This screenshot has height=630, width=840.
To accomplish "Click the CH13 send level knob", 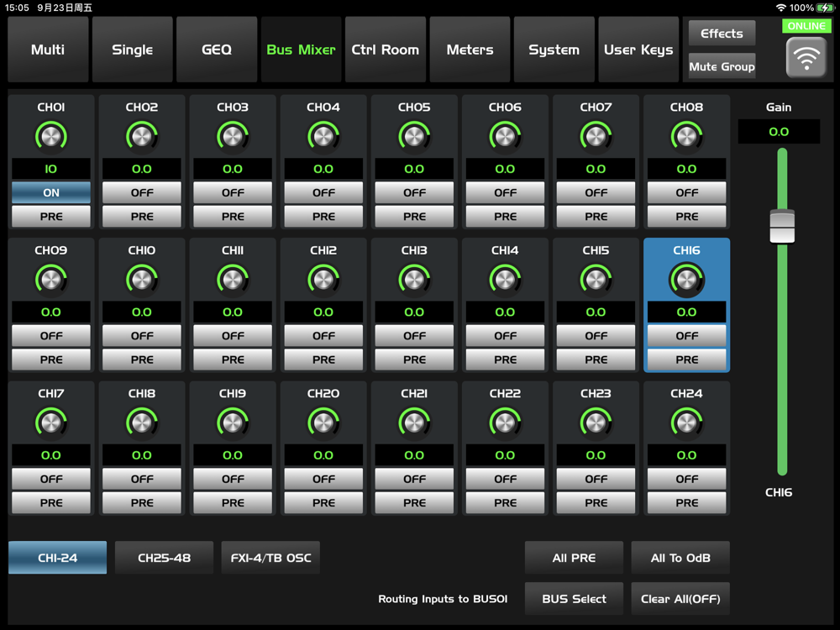I will click(414, 281).
